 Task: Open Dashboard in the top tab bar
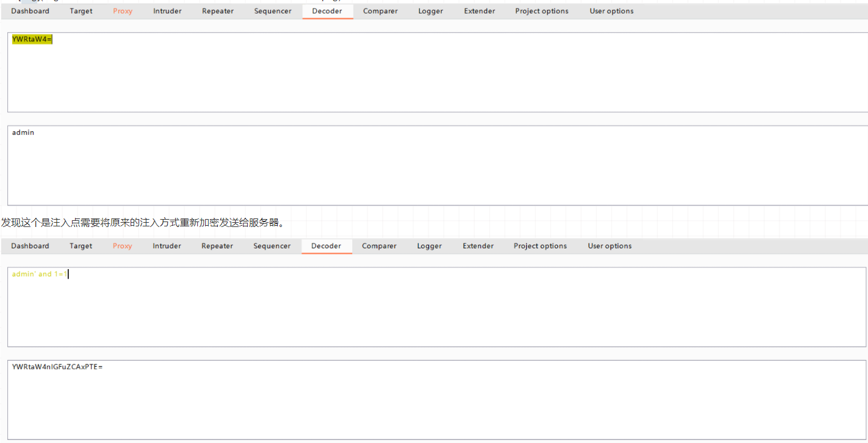tap(30, 11)
